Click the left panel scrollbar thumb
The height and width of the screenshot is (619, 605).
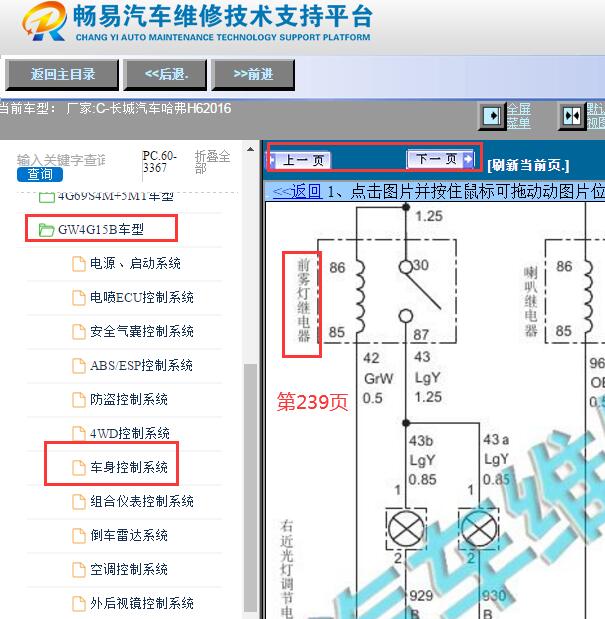click(x=250, y=488)
